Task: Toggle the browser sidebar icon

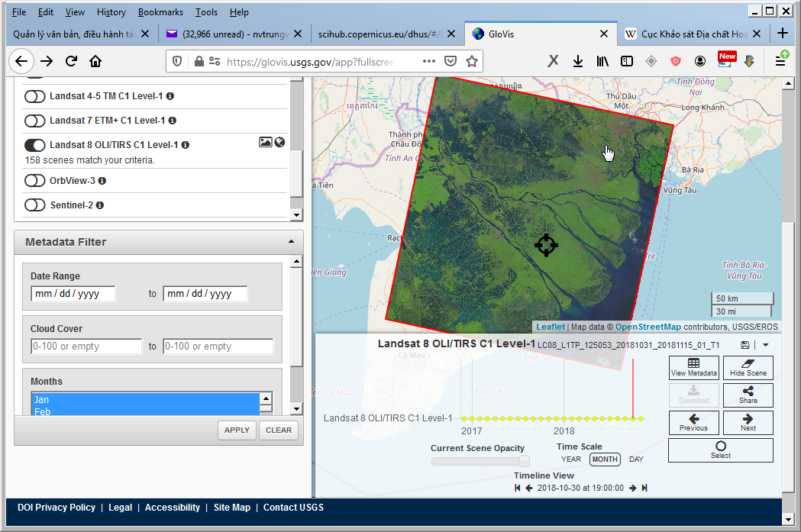Action: click(627, 62)
